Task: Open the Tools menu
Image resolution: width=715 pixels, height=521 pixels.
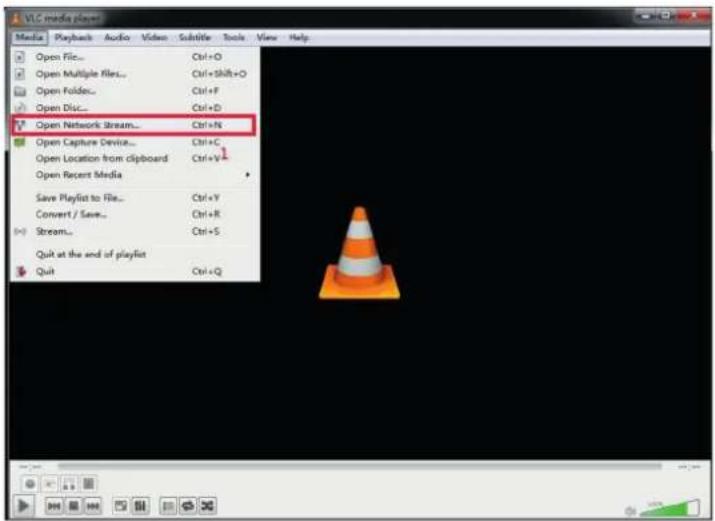Action: point(234,37)
